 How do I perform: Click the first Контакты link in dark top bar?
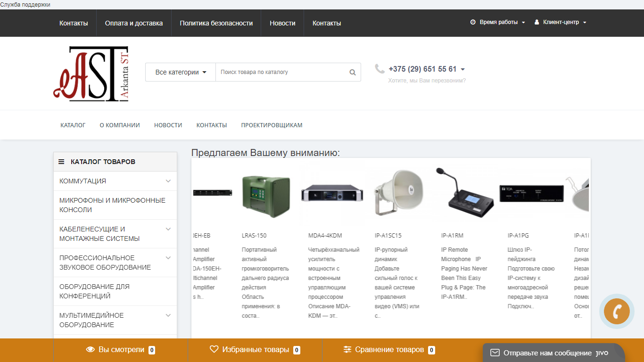pos(74,23)
